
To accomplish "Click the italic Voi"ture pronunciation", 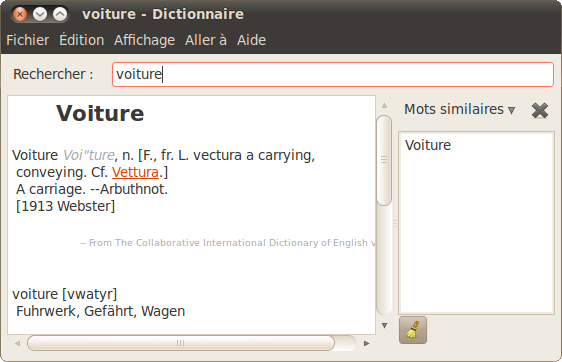I will [x=89, y=155].
